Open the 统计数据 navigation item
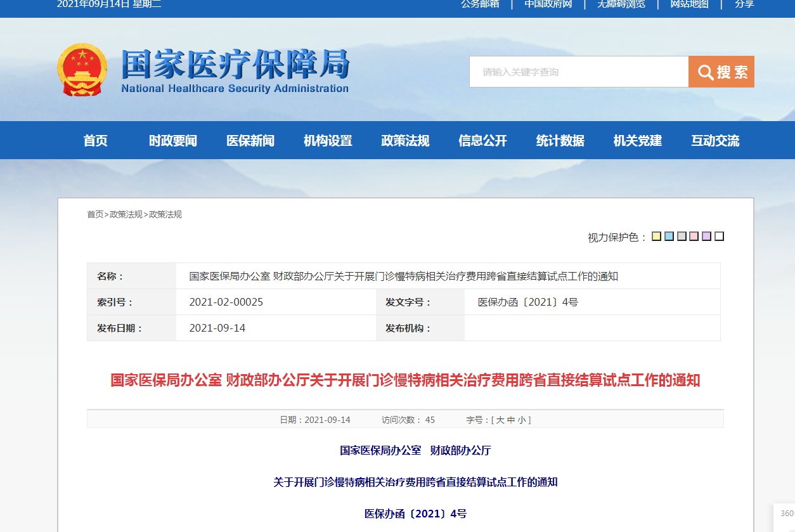795x532 pixels. click(560, 141)
